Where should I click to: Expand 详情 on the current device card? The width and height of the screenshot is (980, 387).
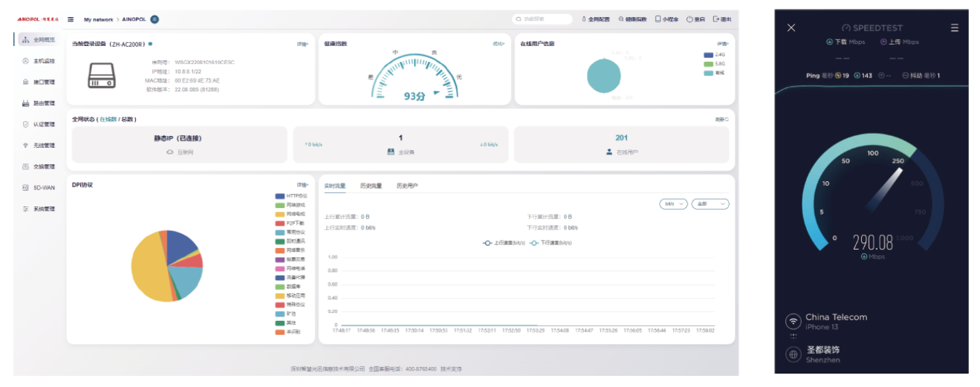click(x=302, y=45)
